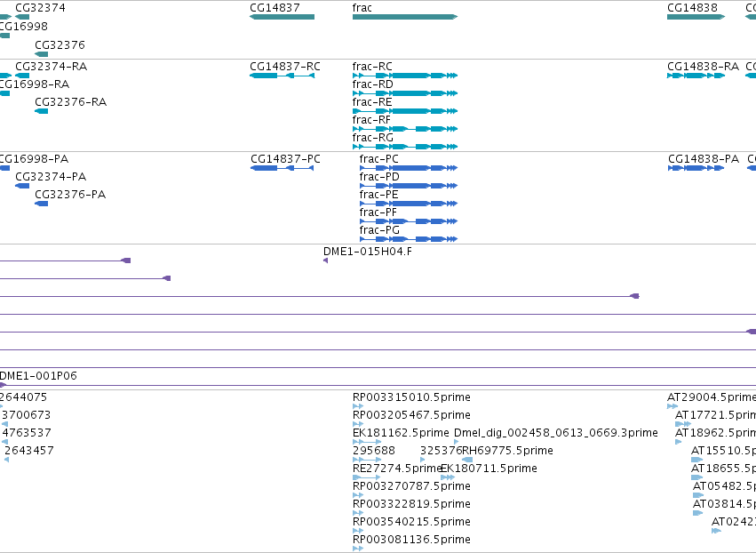Select the CG14837-PC protein glyph
Image resolution: width=756 pixels, height=553 pixels.
pos(282,168)
